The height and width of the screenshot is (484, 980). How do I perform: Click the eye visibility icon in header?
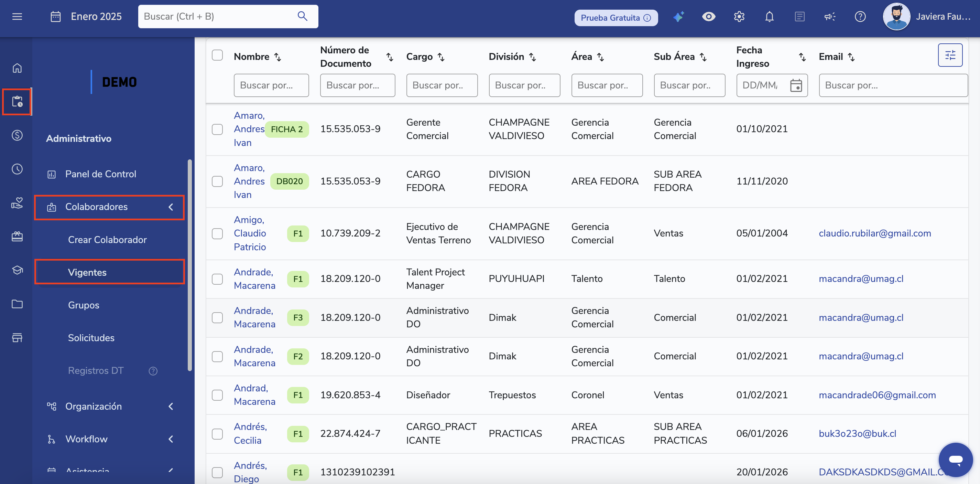pos(708,17)
